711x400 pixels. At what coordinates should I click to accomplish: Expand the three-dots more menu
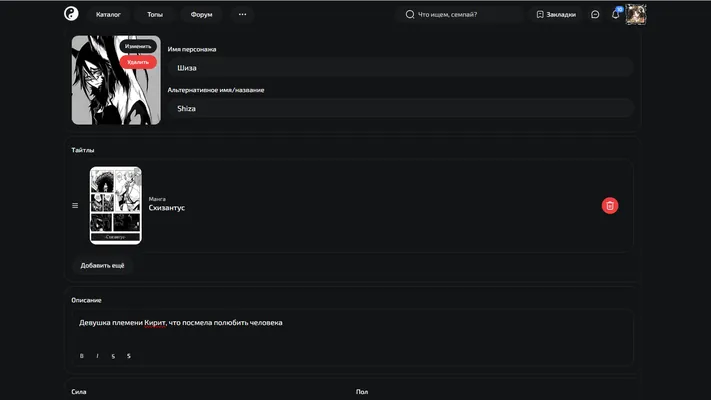pyautogui.click(x=243, y=15)
